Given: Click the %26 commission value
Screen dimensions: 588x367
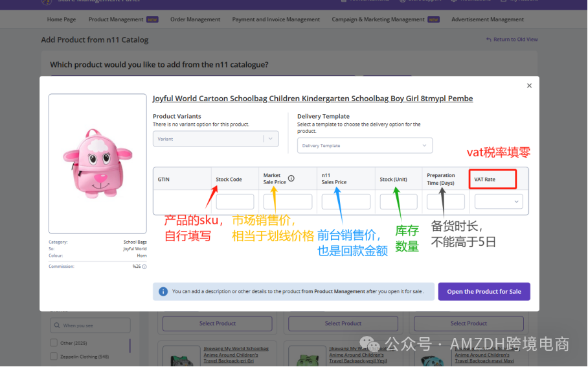Looking at the screenshot, I should 137,266.
